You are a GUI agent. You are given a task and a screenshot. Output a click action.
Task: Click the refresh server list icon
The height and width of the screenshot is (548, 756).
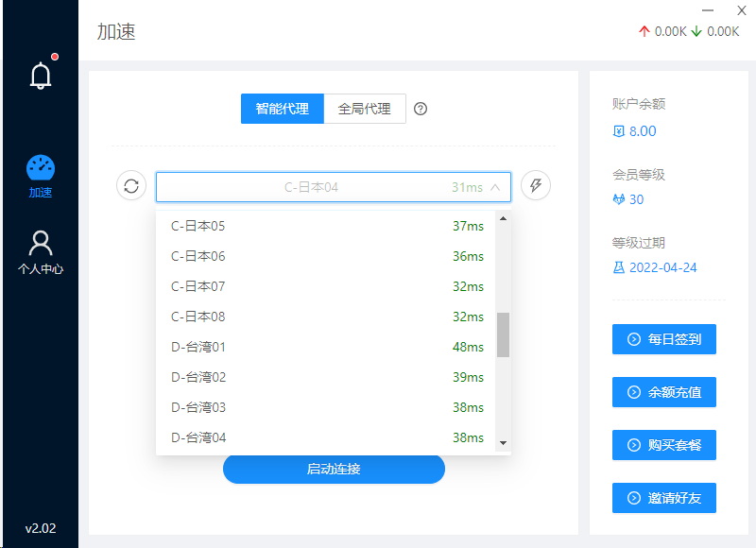[x=131, y=186]
